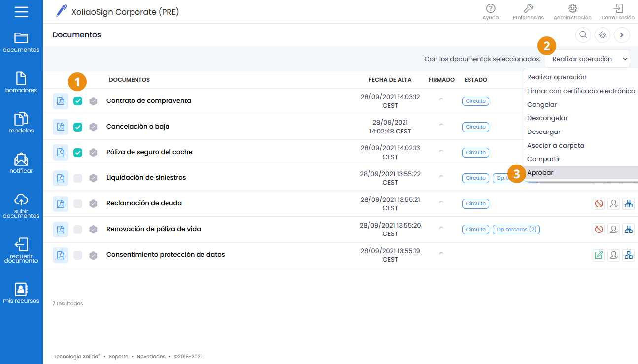Click green edit icon on Consentimiento row
Viewport: 638px width, 364px height.
599,255
